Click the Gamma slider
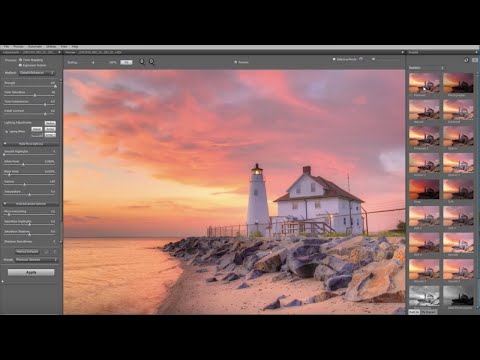 (x=30, y=184)
